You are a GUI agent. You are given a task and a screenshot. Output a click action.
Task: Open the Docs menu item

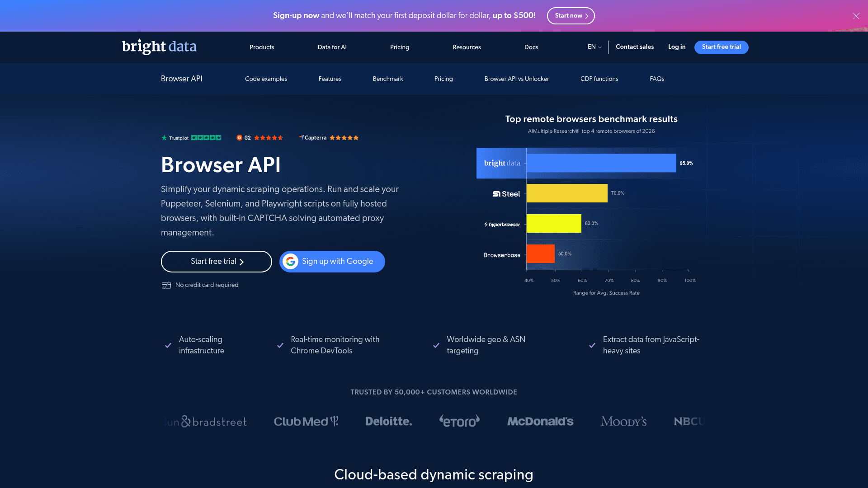[531, 47]
